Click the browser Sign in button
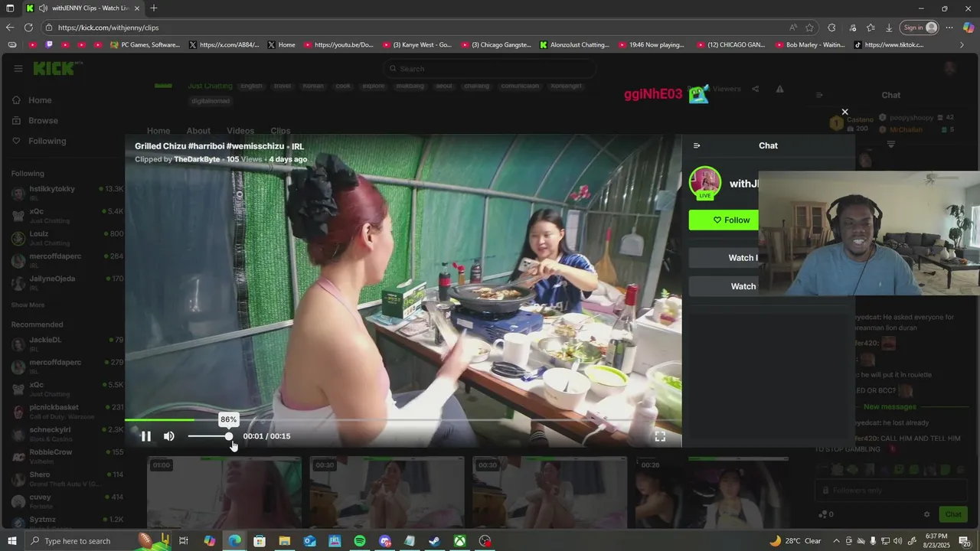 [x=919, y=28]
